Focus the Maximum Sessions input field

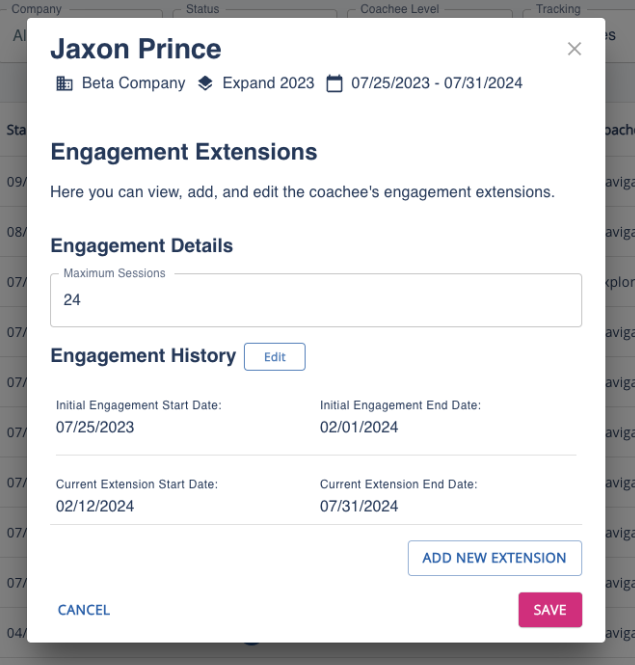coord(316,300)
